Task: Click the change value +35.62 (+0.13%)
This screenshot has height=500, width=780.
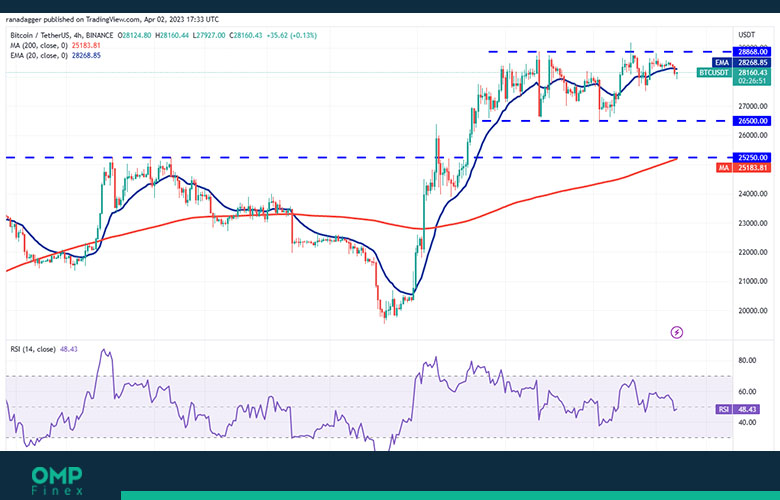Action: point(292,35)
